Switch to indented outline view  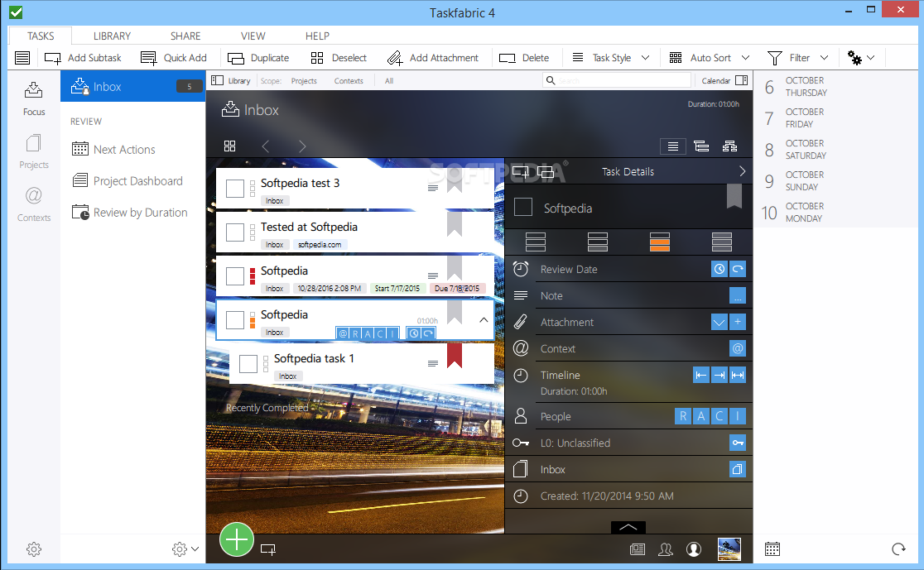701,146
